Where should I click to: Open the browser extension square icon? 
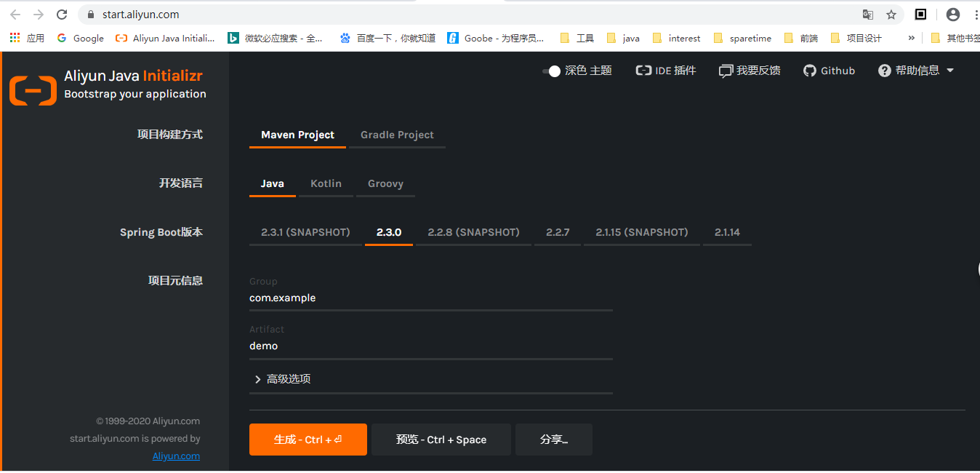tap(920, 14)
